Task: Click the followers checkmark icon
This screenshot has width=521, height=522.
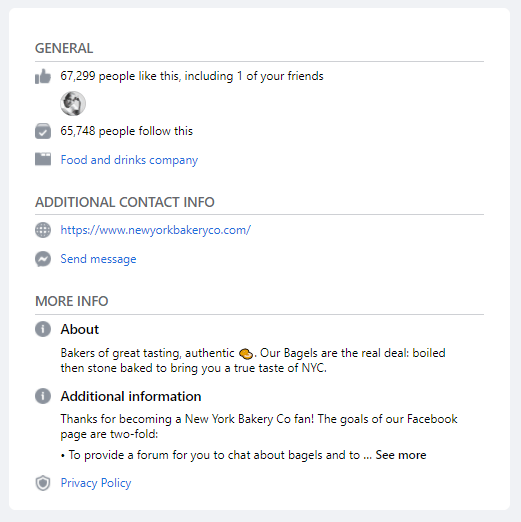Action: click(x=43, y=131)
